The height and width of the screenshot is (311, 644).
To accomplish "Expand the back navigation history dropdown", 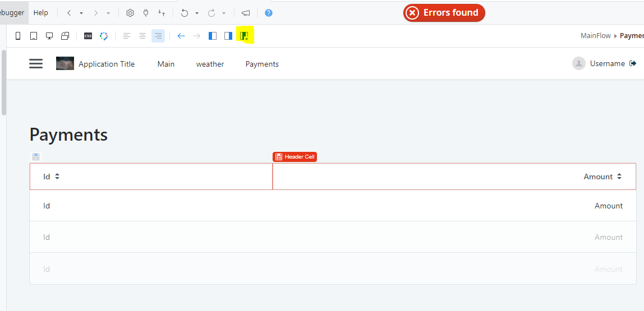I will [x=81, y=13].
